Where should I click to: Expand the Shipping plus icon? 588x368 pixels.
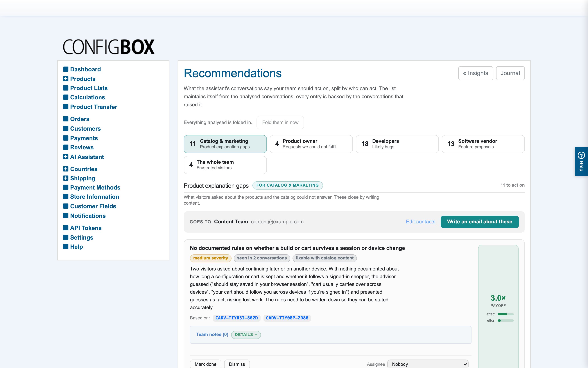tap(66, 178)
